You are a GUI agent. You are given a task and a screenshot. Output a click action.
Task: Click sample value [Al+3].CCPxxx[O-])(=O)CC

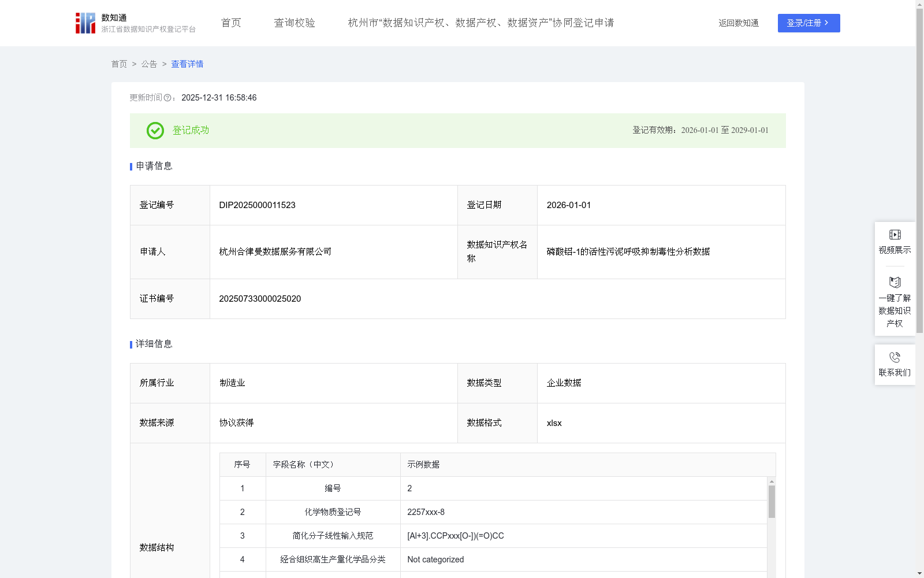click(x=456, y=536)
